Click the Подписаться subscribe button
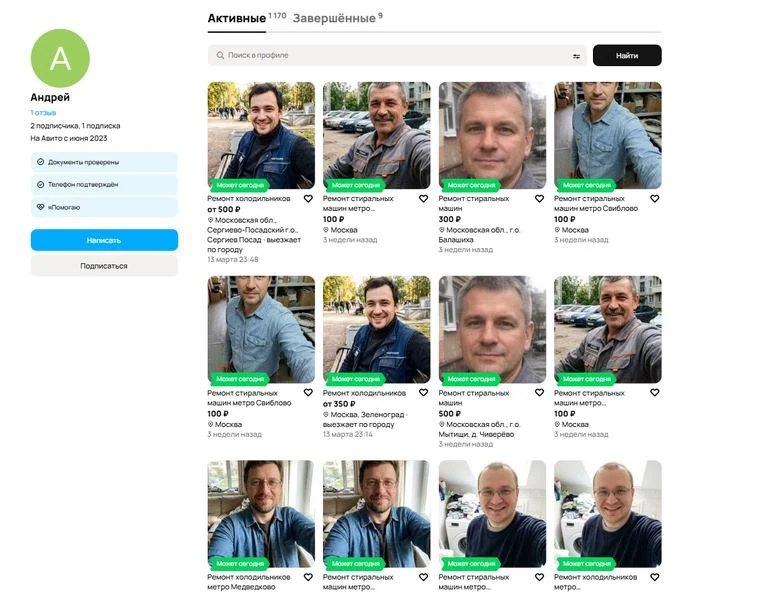The image size is (760, 592). point(104,266)
